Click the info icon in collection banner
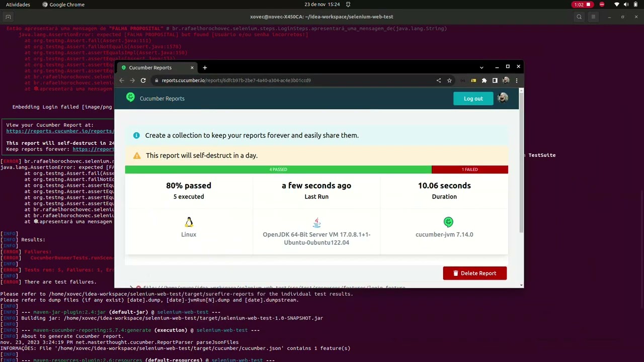The width and height of the screenshot is (644, 362). tap(136, 135)
